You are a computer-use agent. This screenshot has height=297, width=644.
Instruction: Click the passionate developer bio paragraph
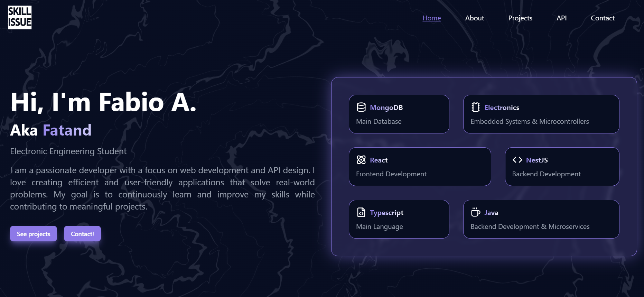(162, 188)
